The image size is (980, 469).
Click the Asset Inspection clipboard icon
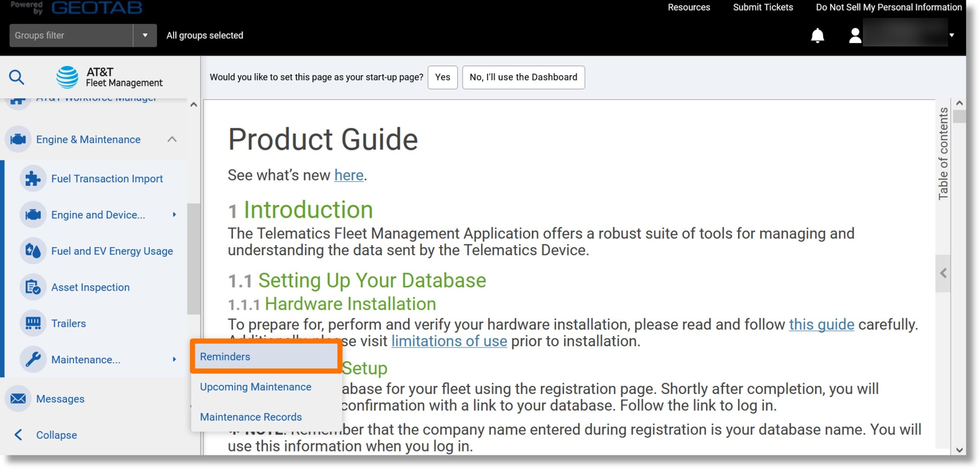pyautogui.click(x=33, y=287)
